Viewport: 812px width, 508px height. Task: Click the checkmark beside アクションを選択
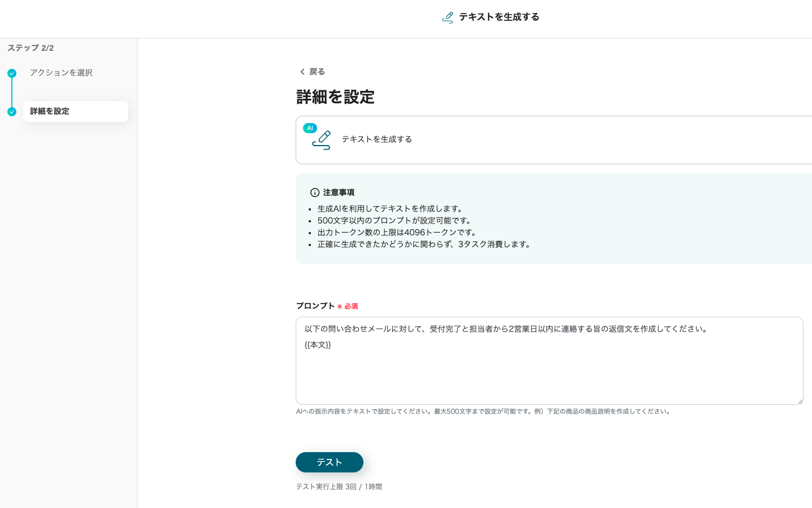coord(12,73)
